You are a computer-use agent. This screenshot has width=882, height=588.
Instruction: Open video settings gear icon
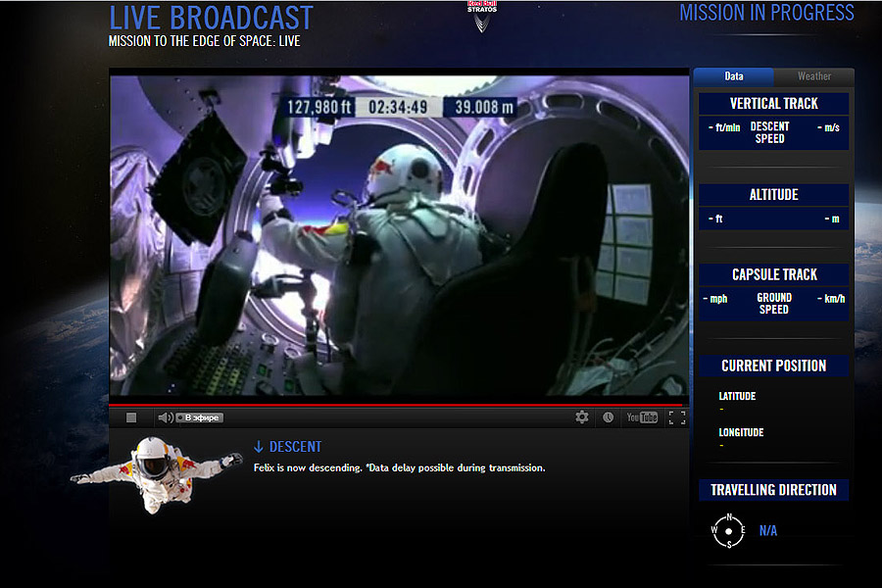point(581,416)
